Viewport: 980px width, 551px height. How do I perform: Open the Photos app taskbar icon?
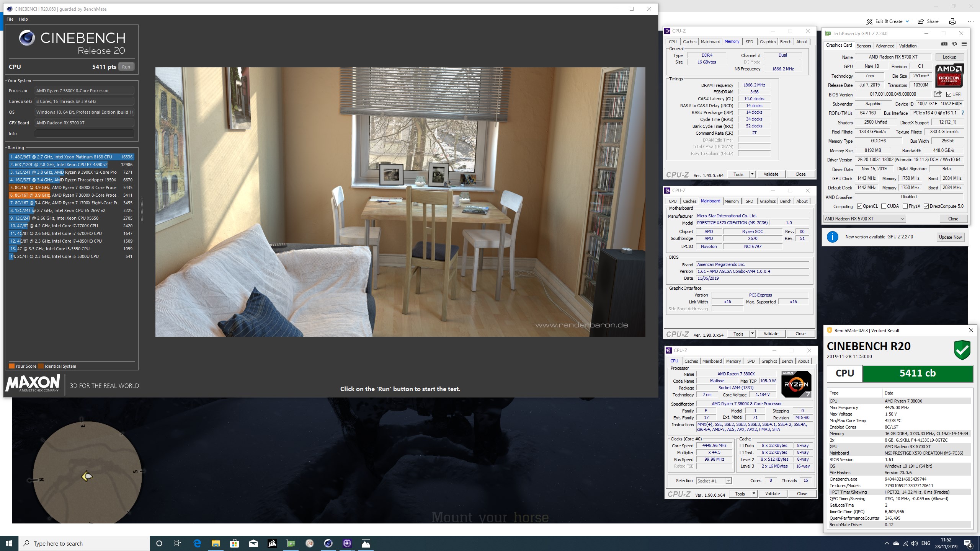(366, 543)
